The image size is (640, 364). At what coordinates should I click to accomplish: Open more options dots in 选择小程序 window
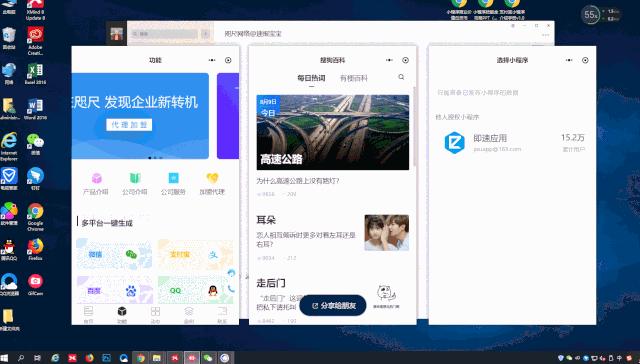tap(569, 60)
